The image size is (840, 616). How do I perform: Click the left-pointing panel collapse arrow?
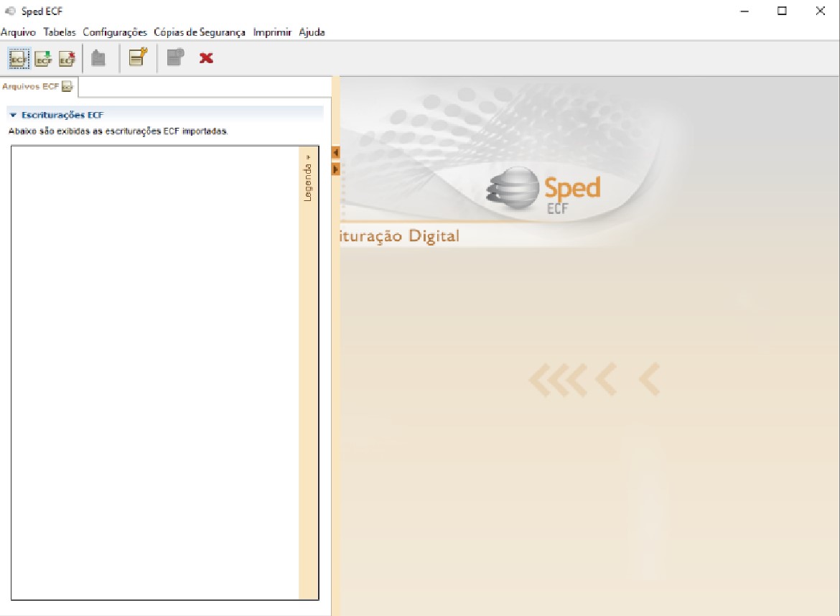tap(335, 153)
